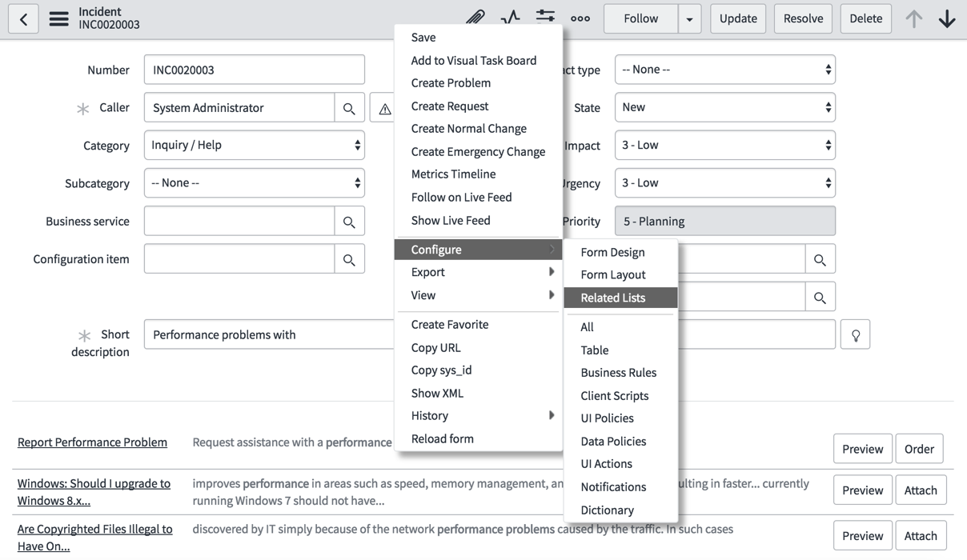
Task: Open the more options ellipsis icon
Action: 580,18
